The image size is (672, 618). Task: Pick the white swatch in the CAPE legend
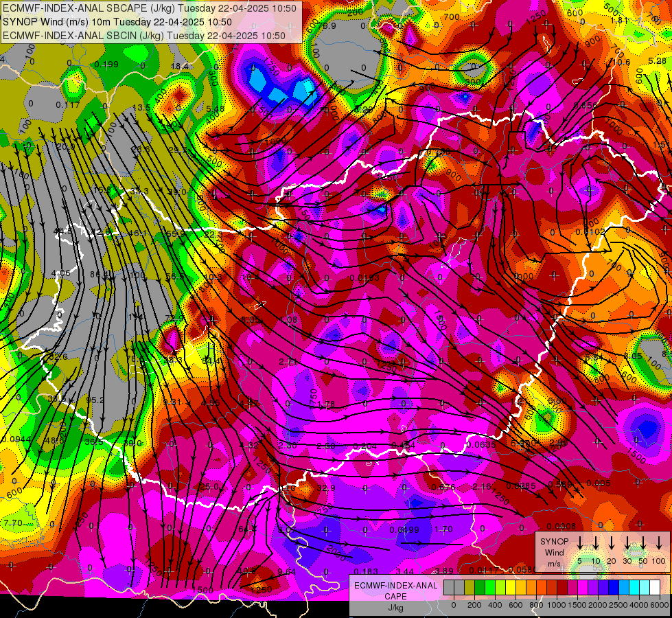654,588
